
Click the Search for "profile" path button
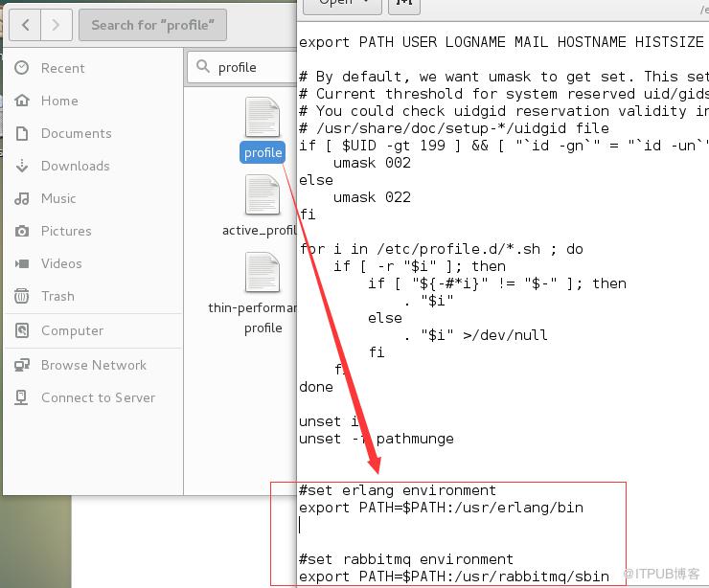tap(152, 25)
